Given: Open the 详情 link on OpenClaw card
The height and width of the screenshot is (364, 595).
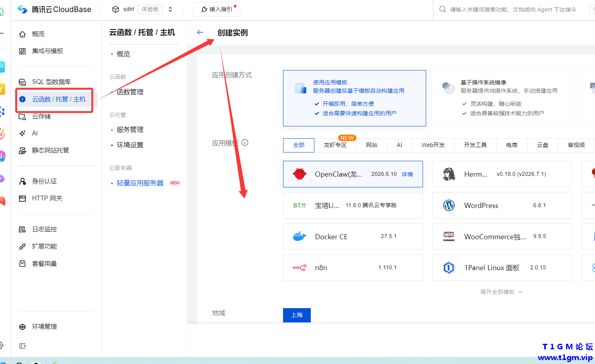Looking at the screenshot, I should click(407, 174).
